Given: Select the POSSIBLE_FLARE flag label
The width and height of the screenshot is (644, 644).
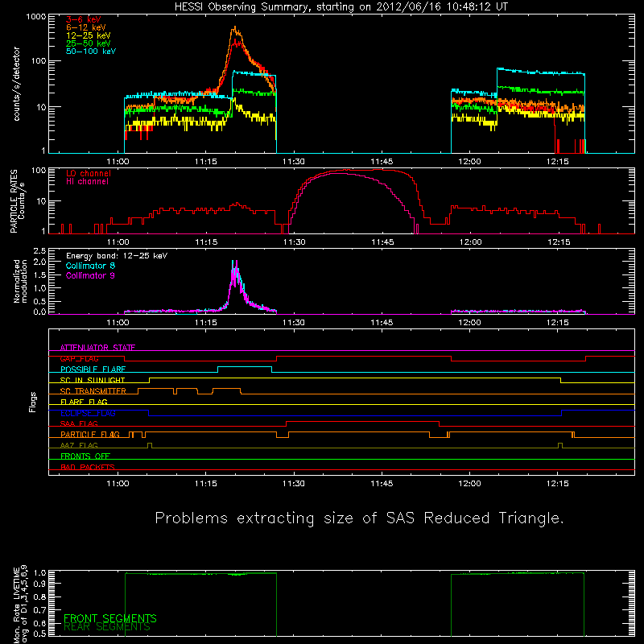Looking at the screenshot, I should pos(93,369).
